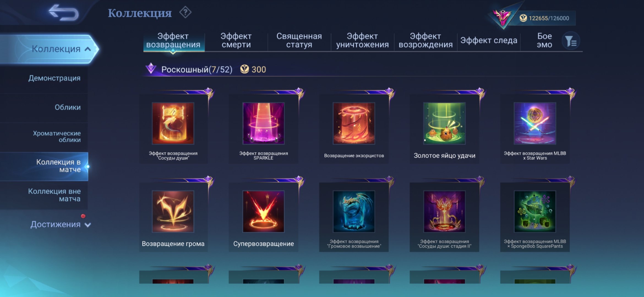
Task: Choose the SPARKLE recall effect icon
Action: tap(263, 123)
